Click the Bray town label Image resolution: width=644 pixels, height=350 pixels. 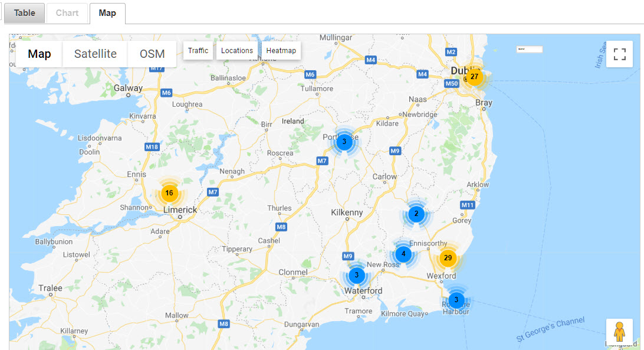(484, 103)
